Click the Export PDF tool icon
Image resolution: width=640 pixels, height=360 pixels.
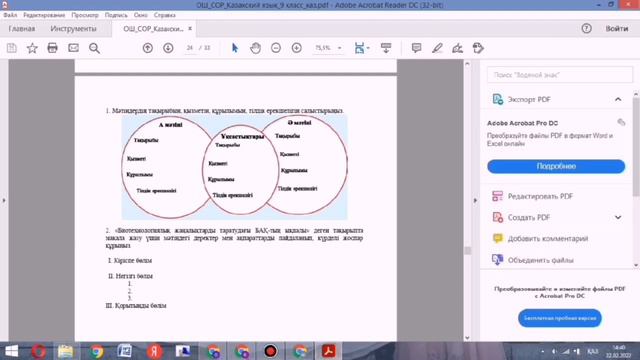[498, 99]
